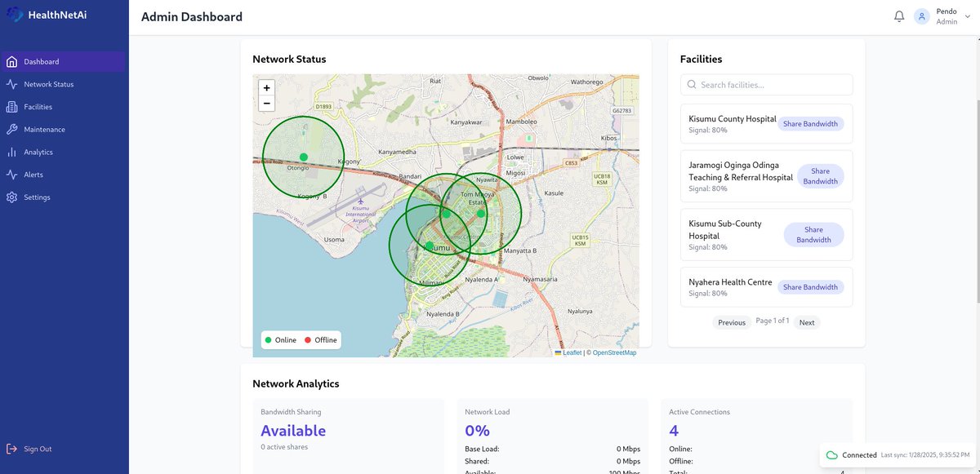Click the Facilities building icon
980x474 pixels.
pyautogui.click(x=11, y=107)
